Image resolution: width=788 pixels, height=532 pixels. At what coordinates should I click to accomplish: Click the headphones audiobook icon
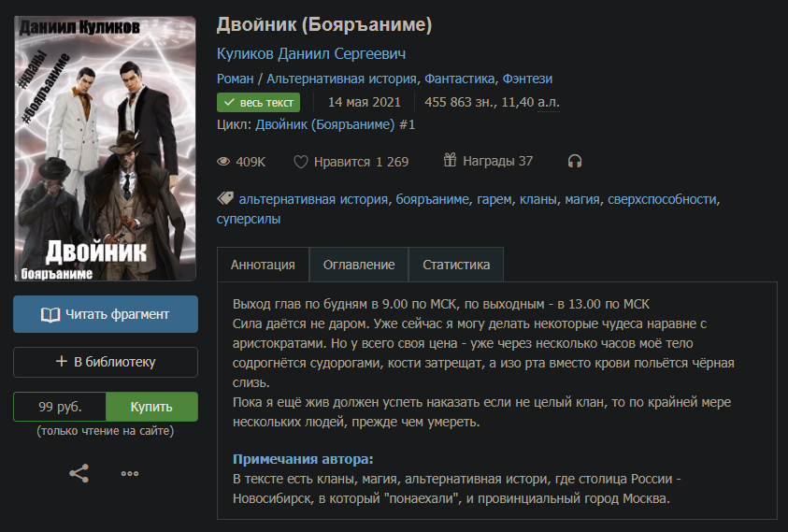tap(575, 161)
